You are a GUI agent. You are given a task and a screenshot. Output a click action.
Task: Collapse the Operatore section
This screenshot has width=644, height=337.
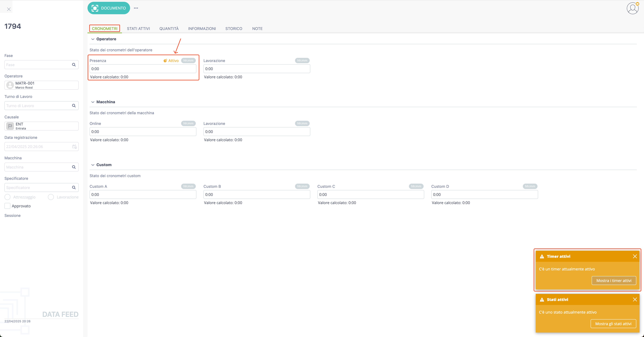[x=93, y=39]
